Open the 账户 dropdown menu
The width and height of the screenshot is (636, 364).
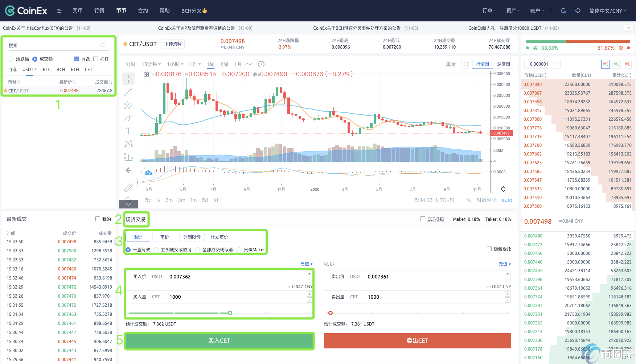coord(537,11)
